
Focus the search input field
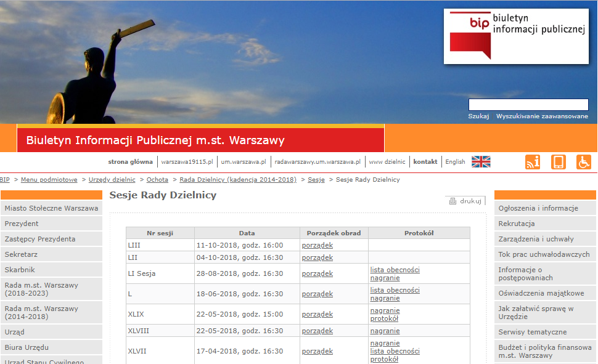pyautogui.click(x=528, y=105)
